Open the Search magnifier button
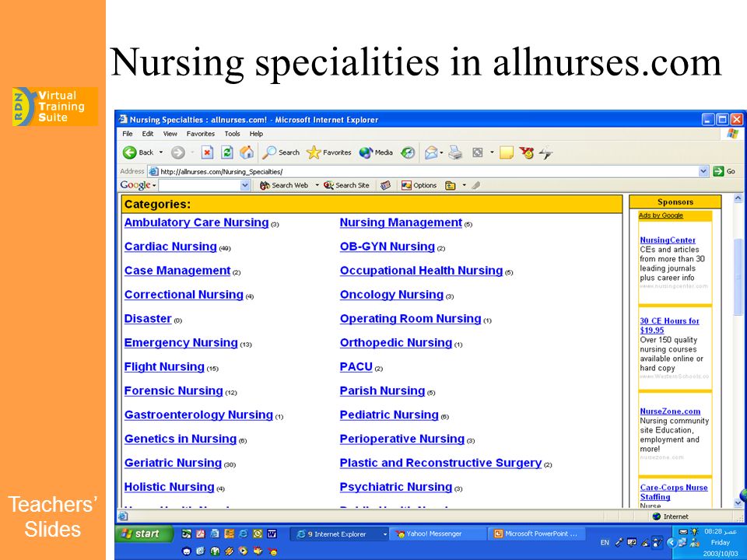747x560 pixels. pos(281,152)
